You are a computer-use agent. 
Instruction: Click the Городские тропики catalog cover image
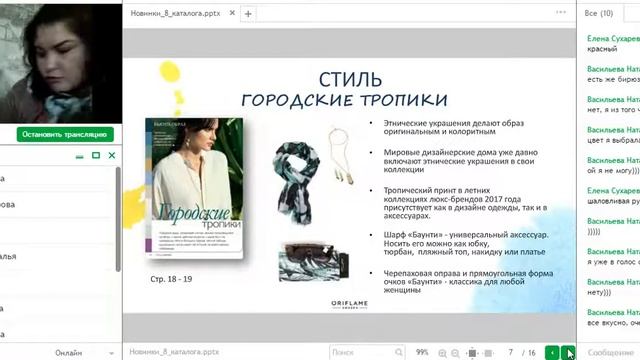tap(194, 188)
